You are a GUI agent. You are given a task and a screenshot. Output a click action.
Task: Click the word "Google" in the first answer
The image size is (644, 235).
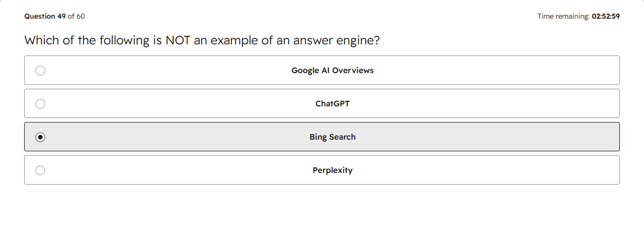(x=305, y=71)
